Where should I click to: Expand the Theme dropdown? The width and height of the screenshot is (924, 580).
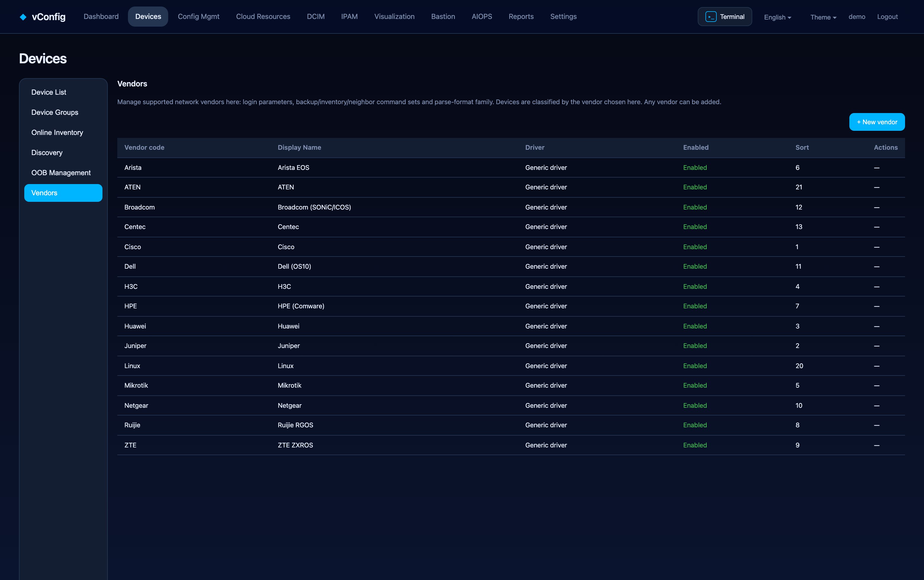coord(823,17)
